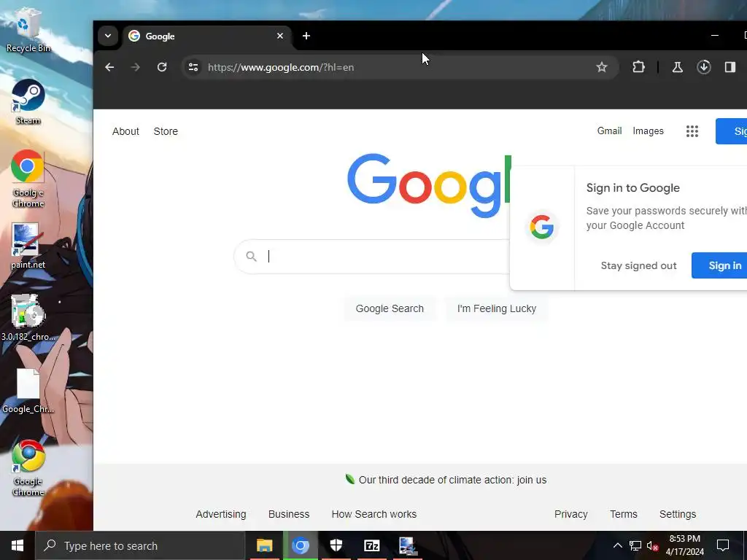The image size is (747, 560).
Task: Bookmark this page with the star icon
Action: (x=602, y=67)
